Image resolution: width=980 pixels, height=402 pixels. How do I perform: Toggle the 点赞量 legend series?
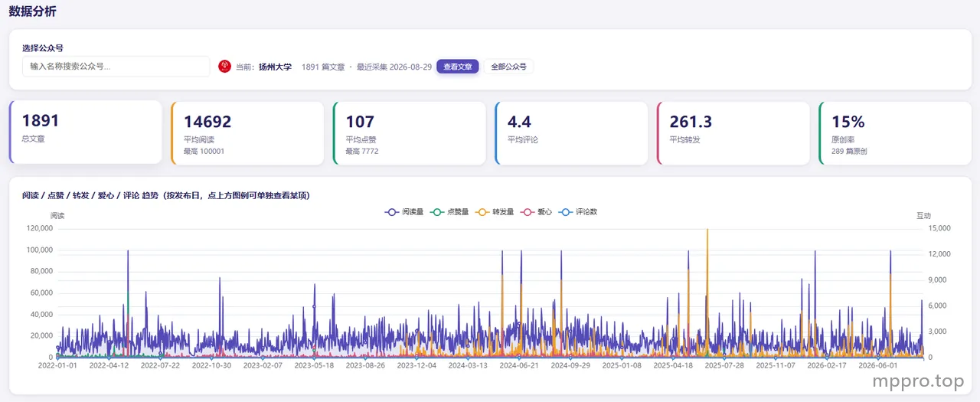449,211
